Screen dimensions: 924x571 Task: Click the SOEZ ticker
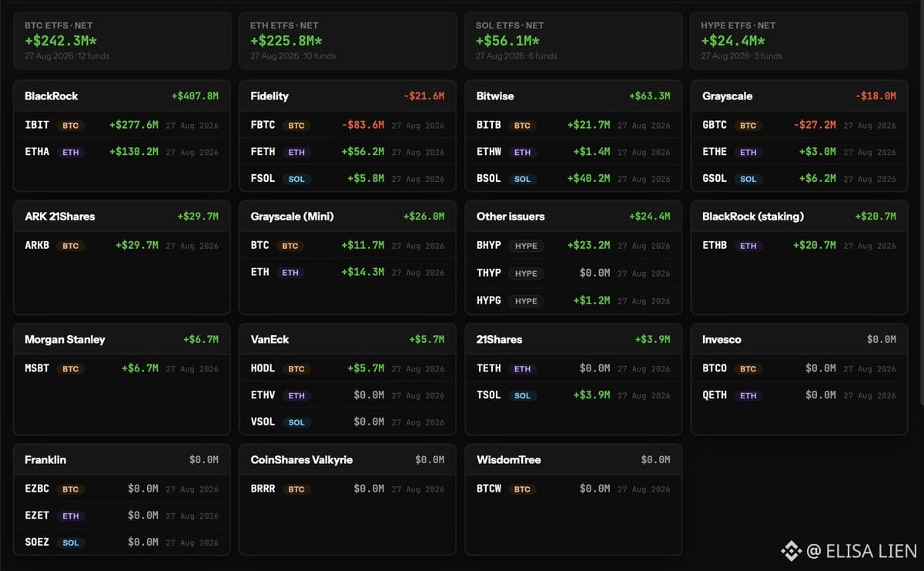click(x=37, y=542)
